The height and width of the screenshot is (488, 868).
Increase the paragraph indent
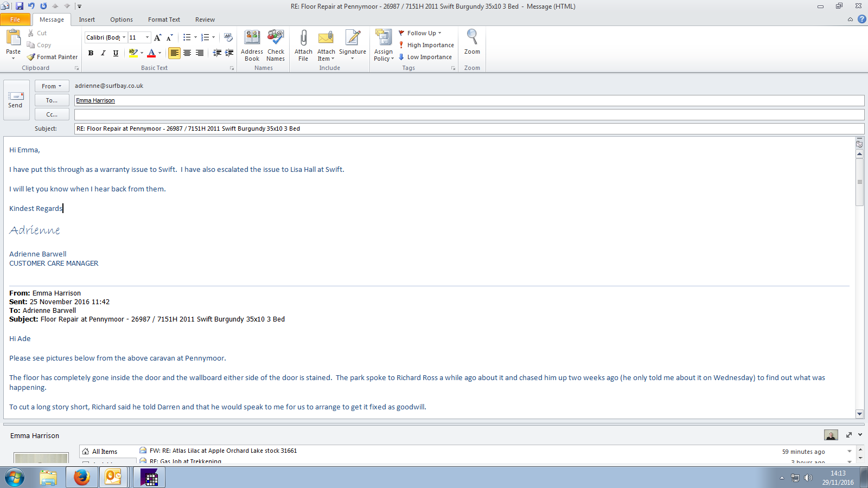229,53
